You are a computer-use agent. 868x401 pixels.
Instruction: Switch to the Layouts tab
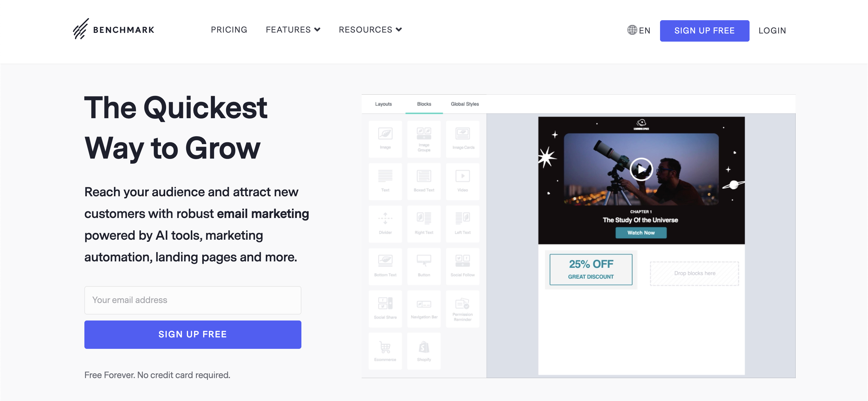point(384,104)
